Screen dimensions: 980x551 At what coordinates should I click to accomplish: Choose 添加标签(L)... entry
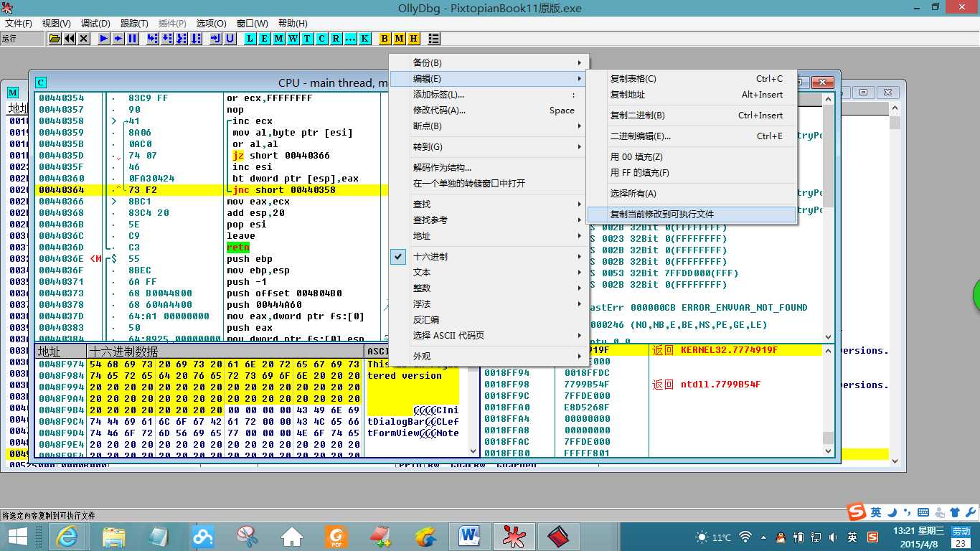tap(489, 95)
